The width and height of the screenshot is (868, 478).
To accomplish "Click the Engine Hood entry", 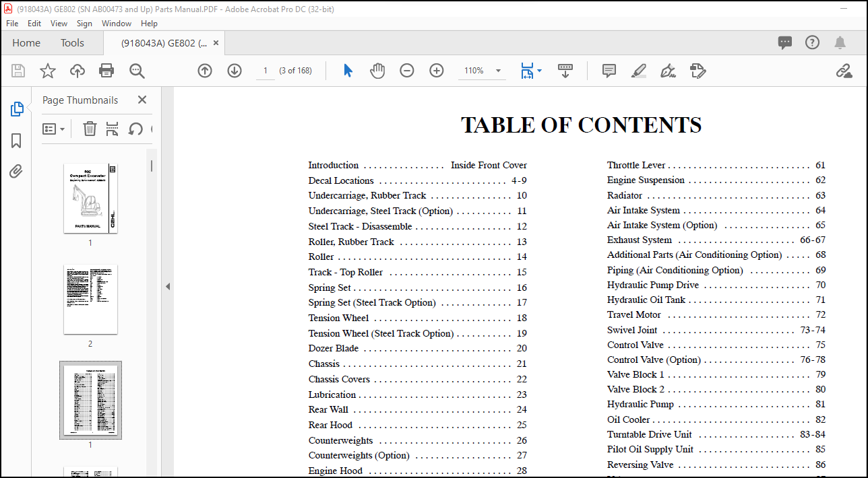I will click(418, 471).
